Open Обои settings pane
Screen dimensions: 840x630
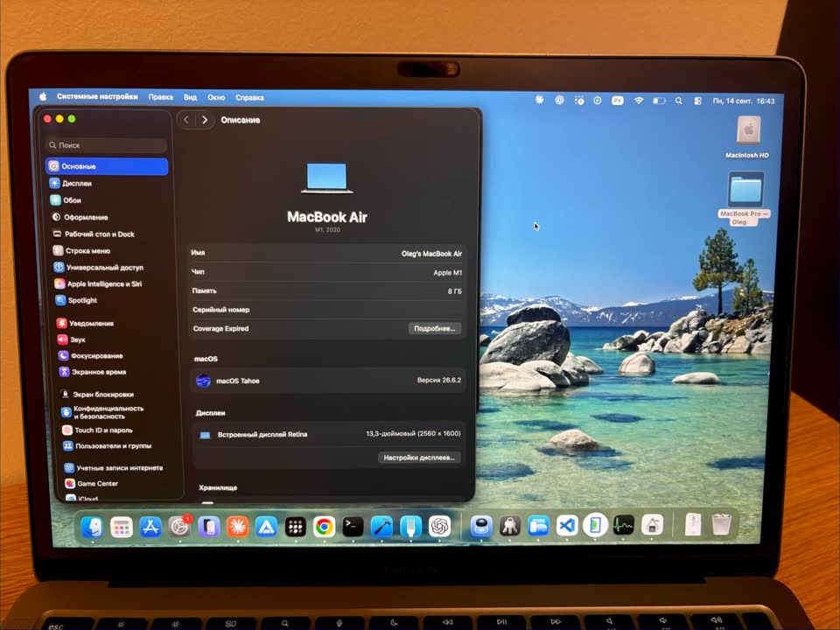108,200
